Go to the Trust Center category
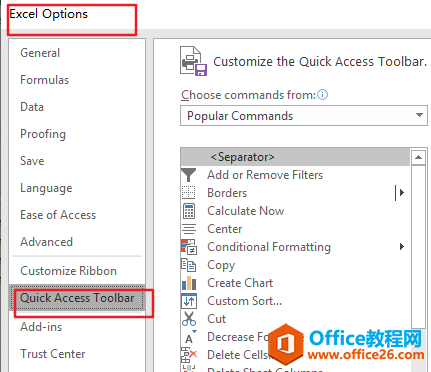Image resolution: width=431 pixels, height=372 pixels. 52,354
